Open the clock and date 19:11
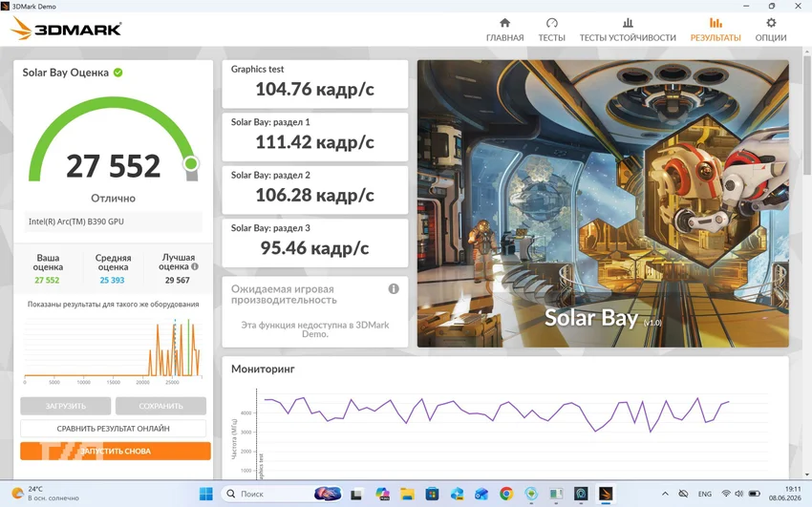Screen dimensions: 812x507 (x=784, y=493)
